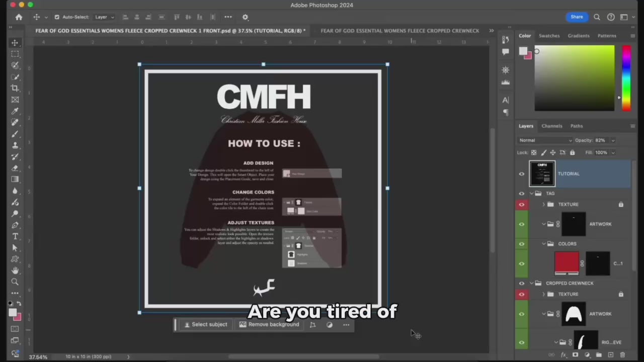Switch to the Patterns tab
Viewport: 644px width, 362px height.
[607, 36]
